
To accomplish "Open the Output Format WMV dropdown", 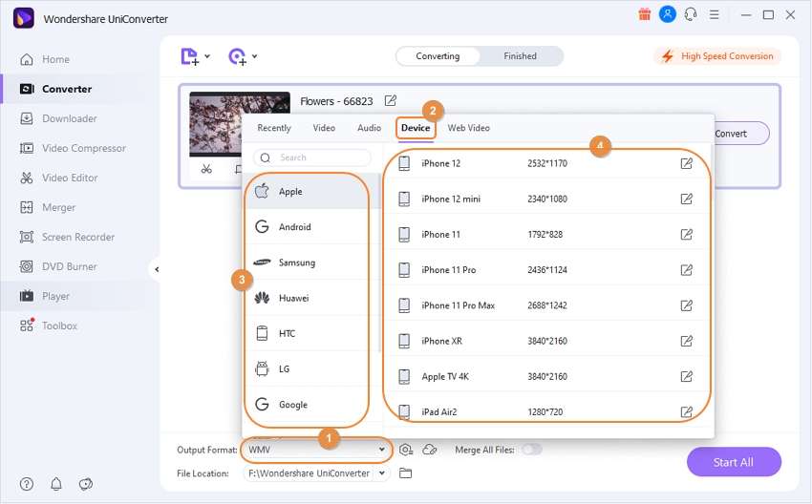I will pos(316,450).
